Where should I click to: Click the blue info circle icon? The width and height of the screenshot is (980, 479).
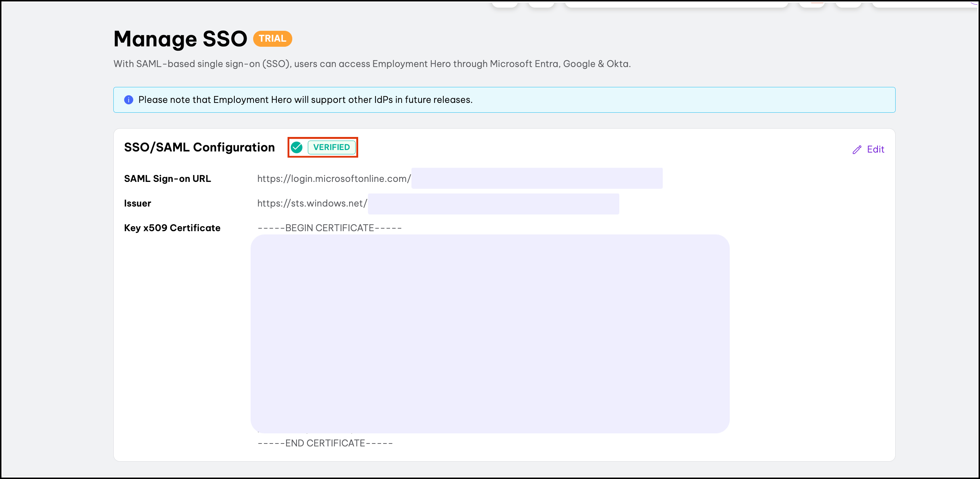click(129, 100)
